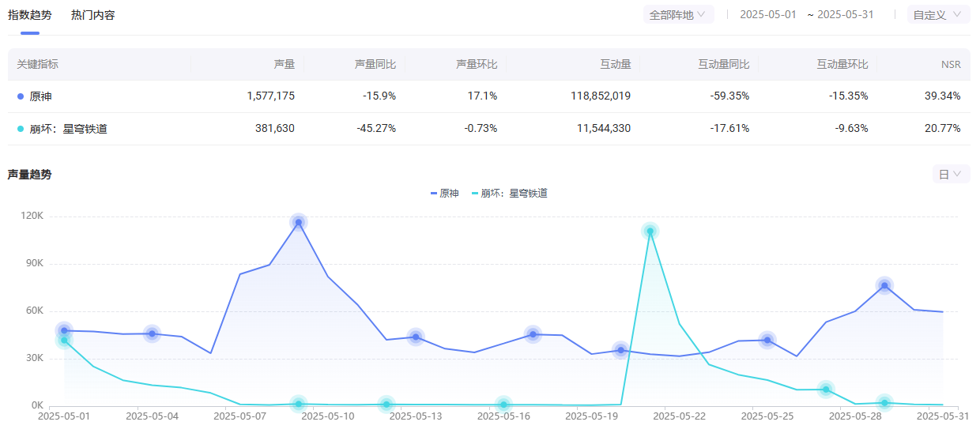Click the 互动量环比 column header

(842, 64)
